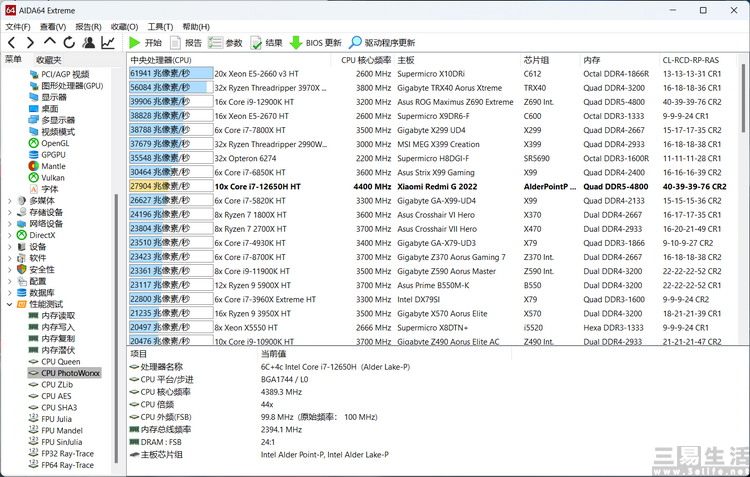Open the 报告(R) menu

tap(88, 27)
